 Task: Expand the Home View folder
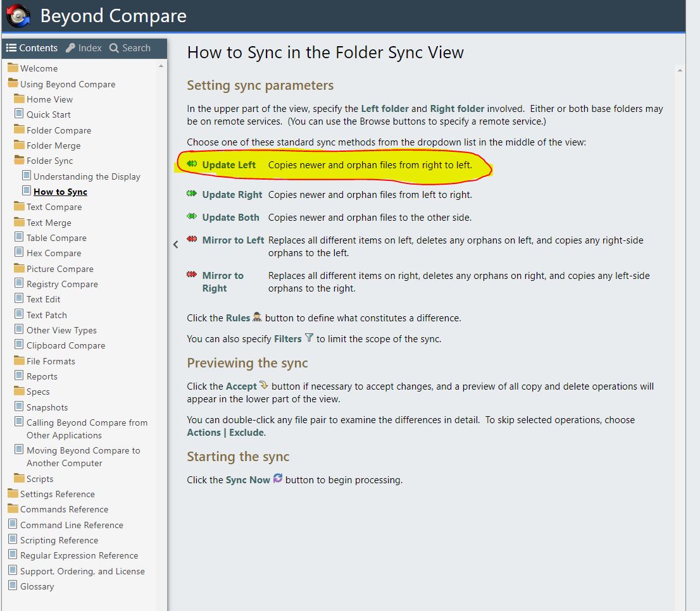pyautogui.click(x=43, y=99)
